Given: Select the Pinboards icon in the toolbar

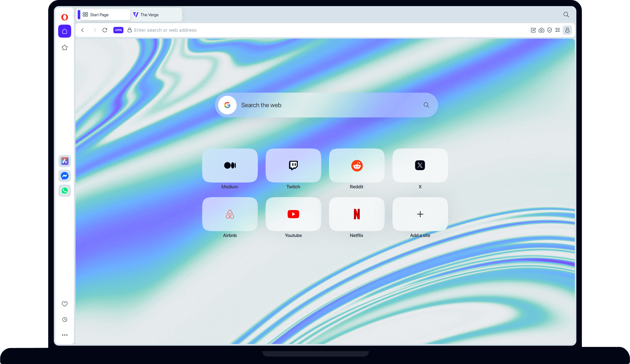Looking at the screenshot, I should click(x=533, y=30).
